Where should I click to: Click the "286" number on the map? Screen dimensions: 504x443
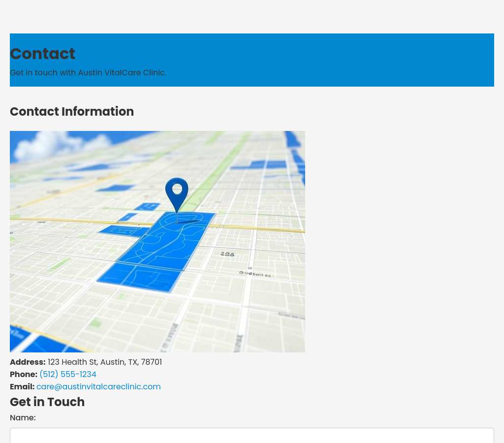point(227,254)
